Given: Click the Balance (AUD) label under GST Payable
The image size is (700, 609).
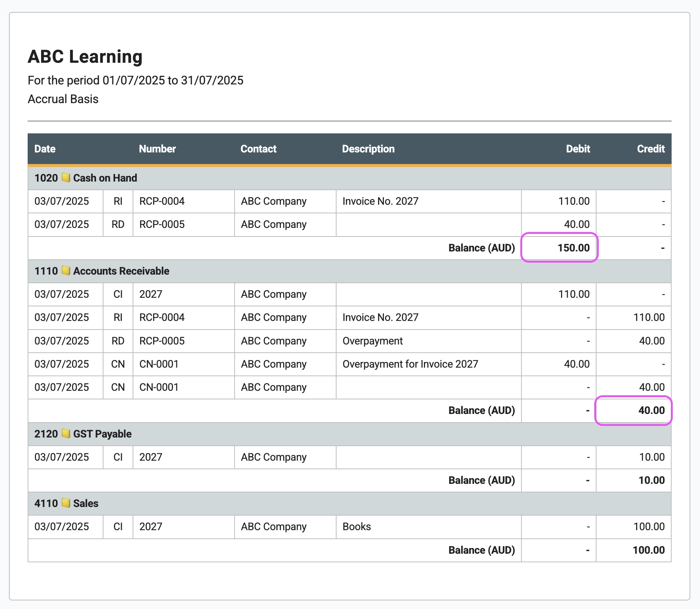Looking at the screenshot, I should coord(481,480).
